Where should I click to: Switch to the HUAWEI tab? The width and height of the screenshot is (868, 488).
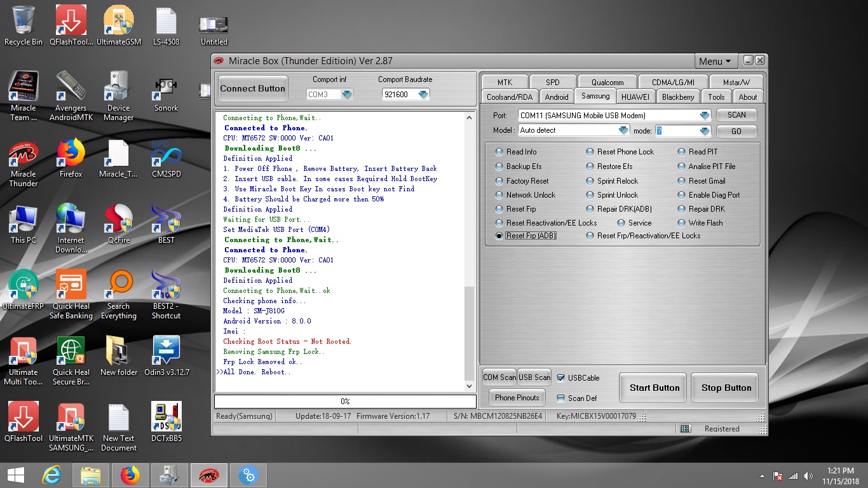click(635, 97)
